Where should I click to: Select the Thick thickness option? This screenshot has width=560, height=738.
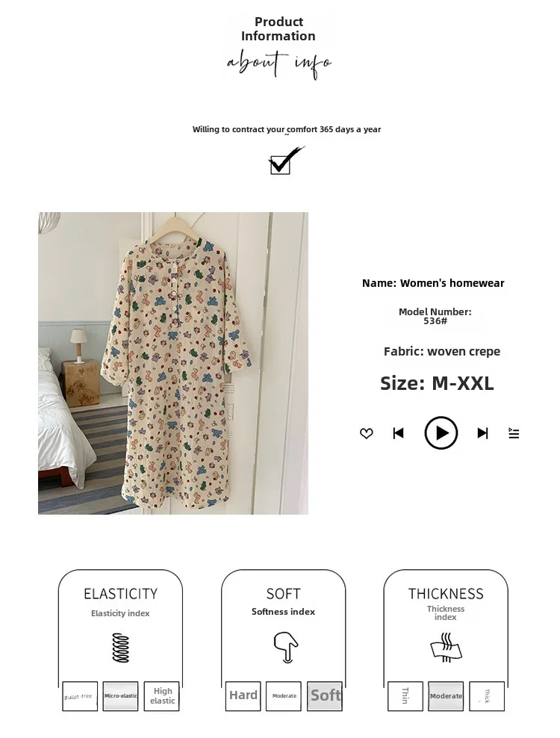click(487, 696)
